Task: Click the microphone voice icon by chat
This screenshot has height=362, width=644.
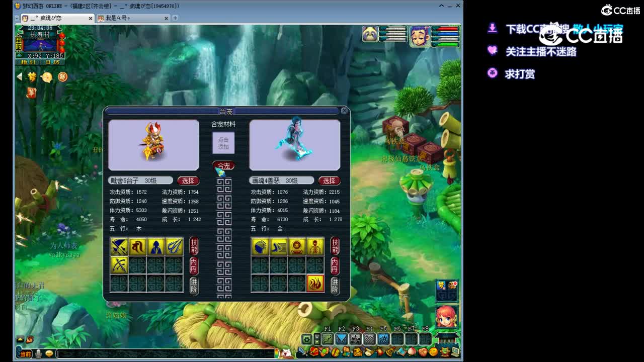Action: [38, 353]
